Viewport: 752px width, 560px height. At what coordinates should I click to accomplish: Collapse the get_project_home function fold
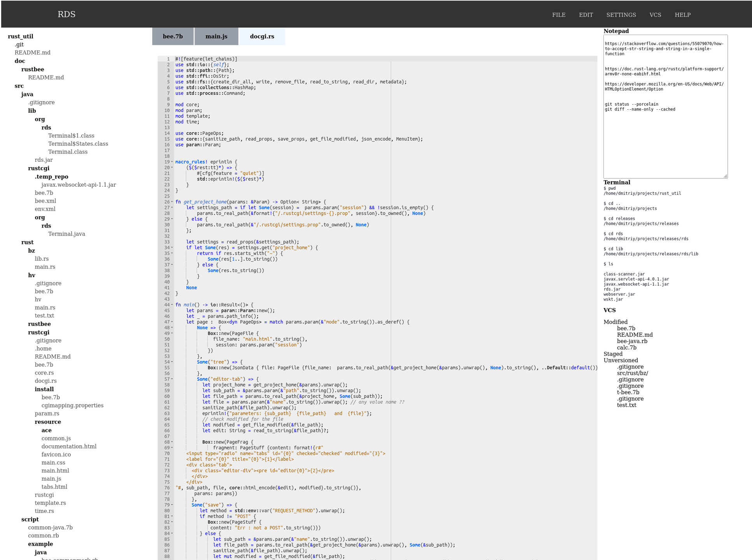click(x=172, y=202)
